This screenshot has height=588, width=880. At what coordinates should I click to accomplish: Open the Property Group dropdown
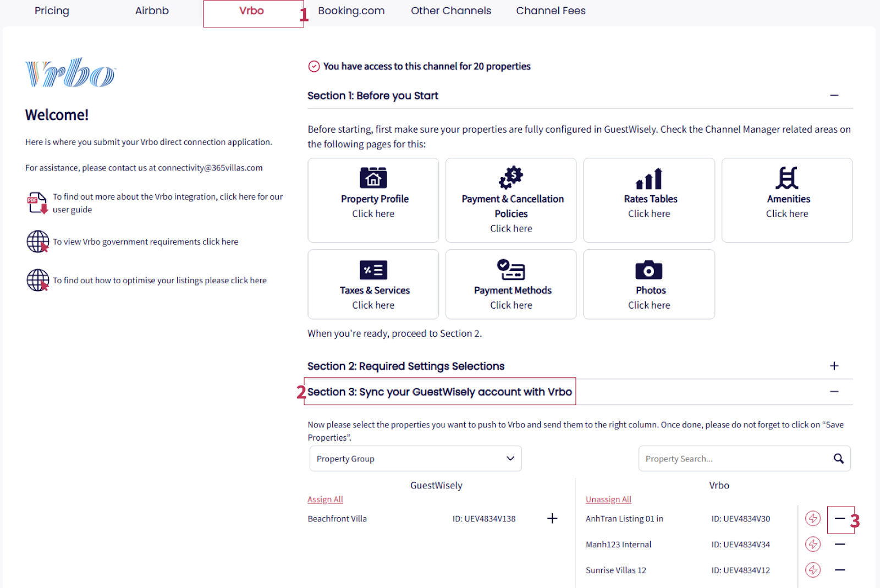416,459
